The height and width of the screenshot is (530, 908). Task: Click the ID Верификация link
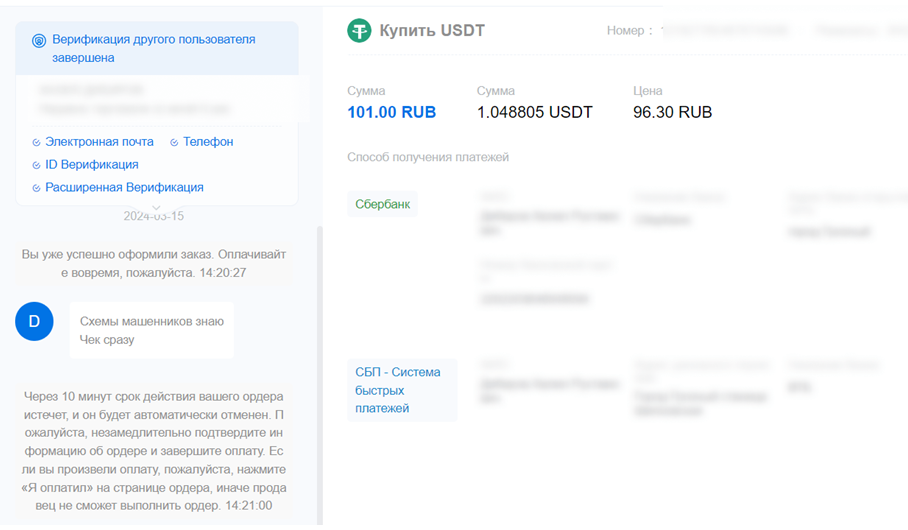[x=91, y=165]
